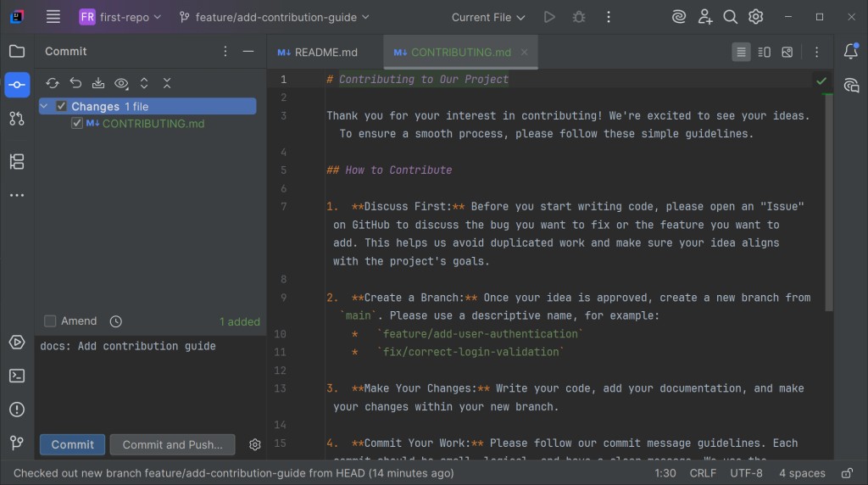The height and width of the screenshot is (485, 868).
Task: Open Commit panel options menu
Action: click(x=225, y=52)
